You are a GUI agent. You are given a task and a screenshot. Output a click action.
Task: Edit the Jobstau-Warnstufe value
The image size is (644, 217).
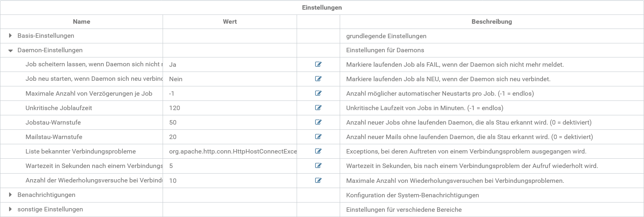tap(318, 122)
